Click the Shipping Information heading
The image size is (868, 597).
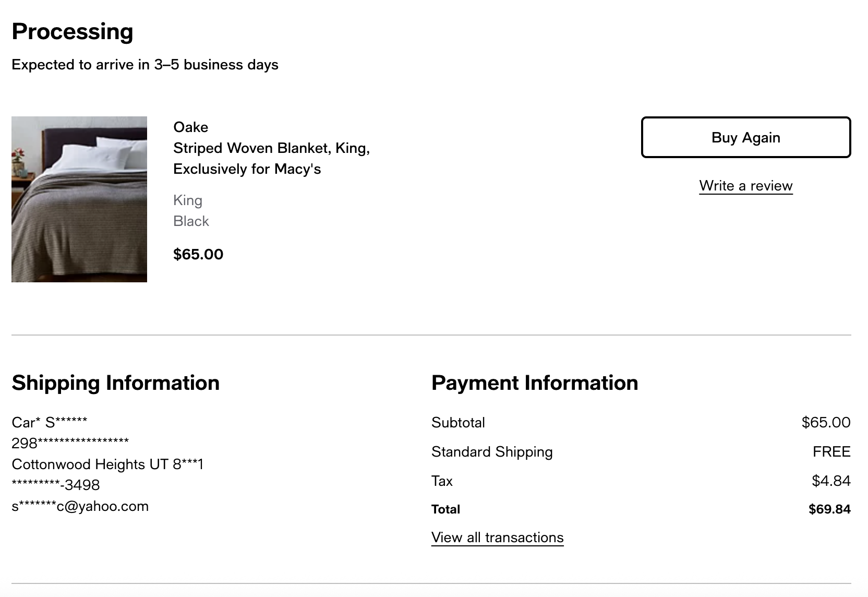click(x=115, y=383)
